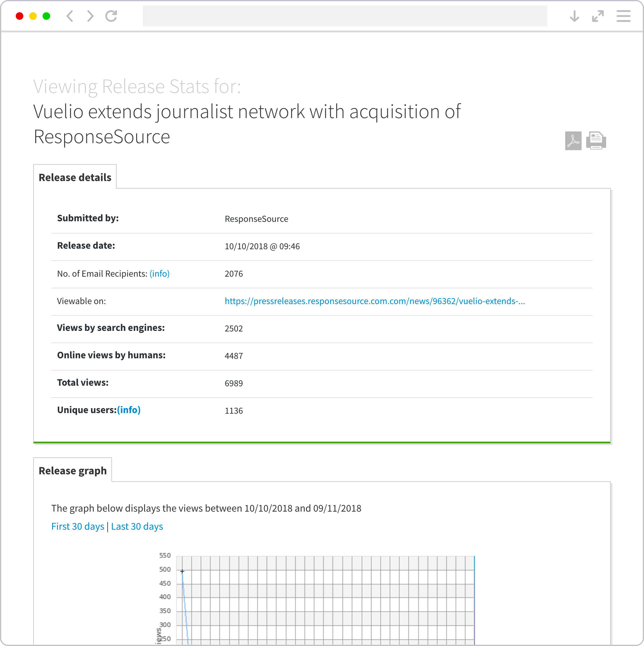Click the red close window dot
The height and width of the screenshot is (646, 644).
point(20,16)
